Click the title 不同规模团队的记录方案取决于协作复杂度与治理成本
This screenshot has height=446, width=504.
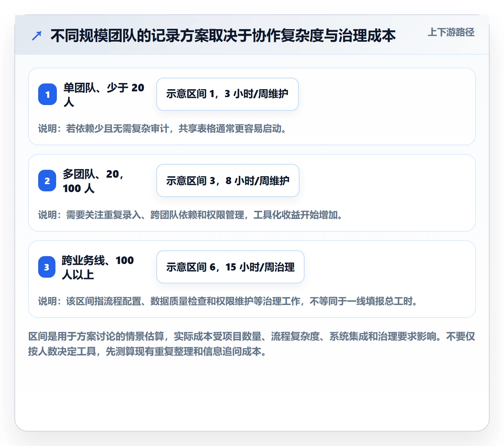click(x=223, y=36)
